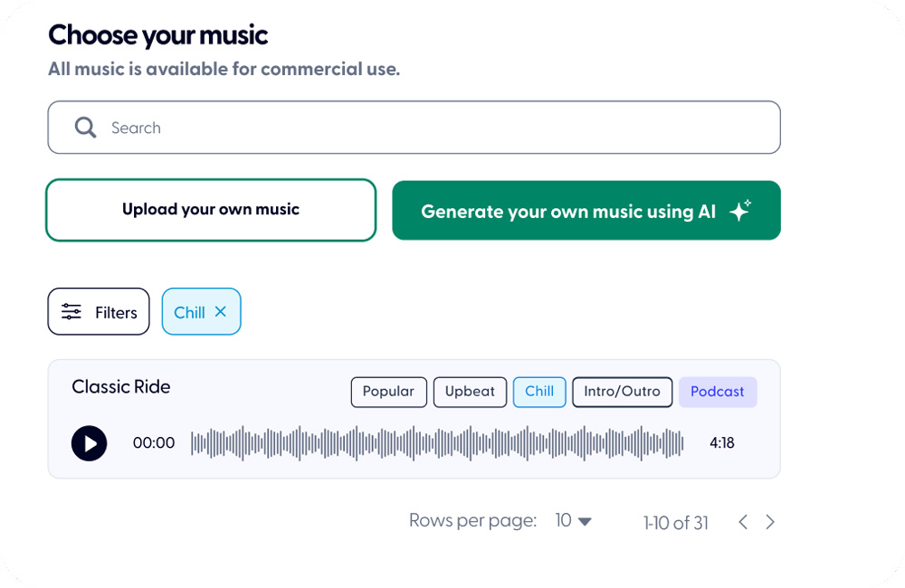This screenshot has width=905, height=588.
Task: Go to the previous page of results
Action: tap(743, 522)
